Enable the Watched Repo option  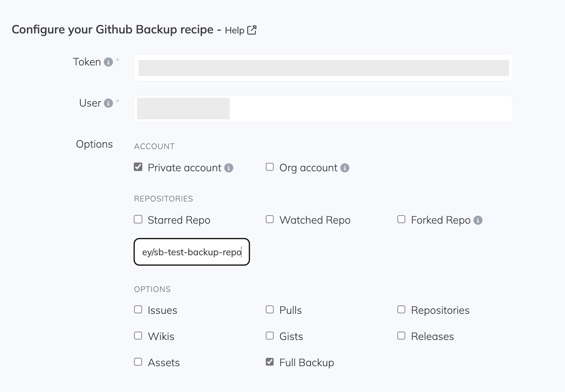(x=270, y=220)
